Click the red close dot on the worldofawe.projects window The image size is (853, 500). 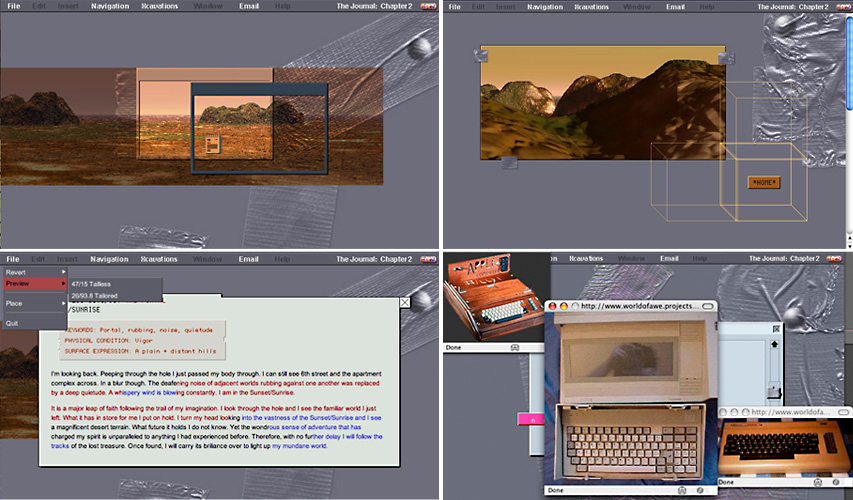click(553, 306)
